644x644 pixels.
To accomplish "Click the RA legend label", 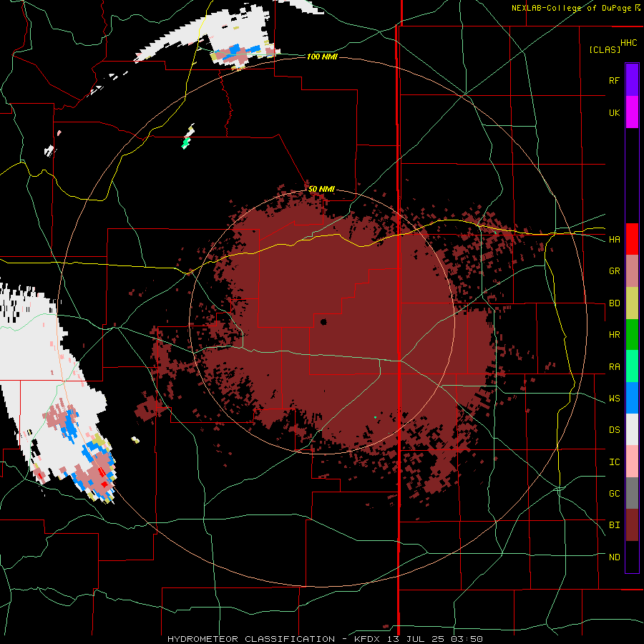I will [x=615, y=367].
